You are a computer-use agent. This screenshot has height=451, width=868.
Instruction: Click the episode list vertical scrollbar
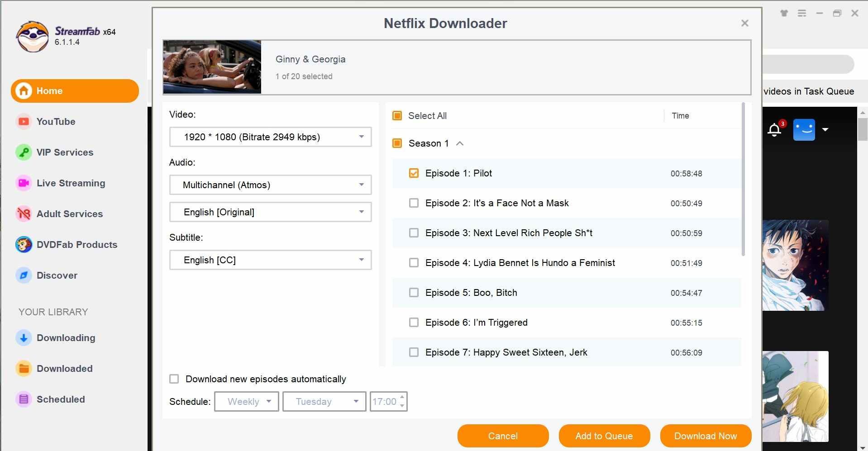743,181
